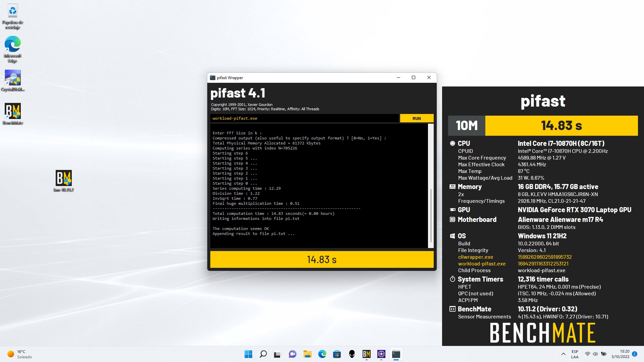Click the Intel Core i7-10870H (8C/16T) text
The width and height of the screenshot is (644, 362).
[561, 143]
